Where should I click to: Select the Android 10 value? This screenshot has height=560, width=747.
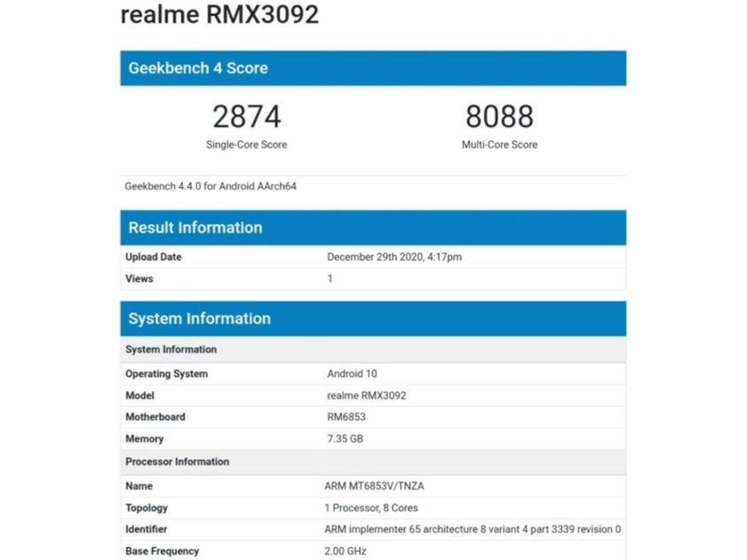point(352,374)
